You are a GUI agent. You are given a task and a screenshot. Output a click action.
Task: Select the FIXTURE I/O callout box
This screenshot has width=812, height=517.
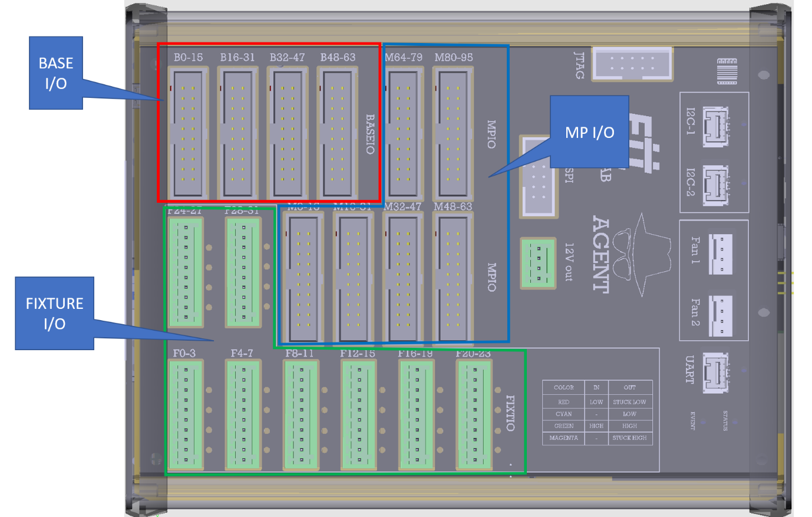[54, 313]
